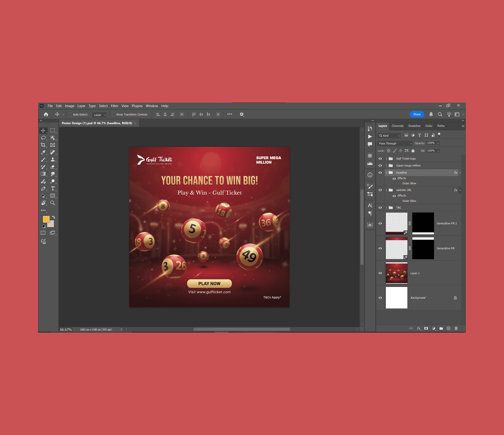Click the Layer 1 thumbnail
The width and height of the screenshot is (504, 435).
pos(396,273)
